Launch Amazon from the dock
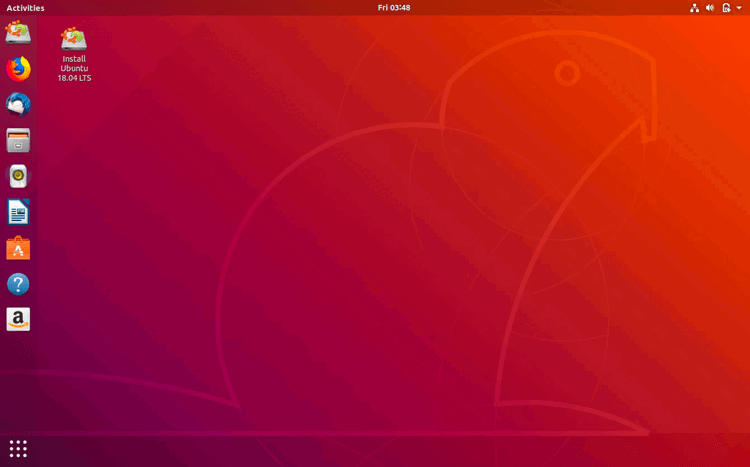The image size is (750, 467). (18, 319)
